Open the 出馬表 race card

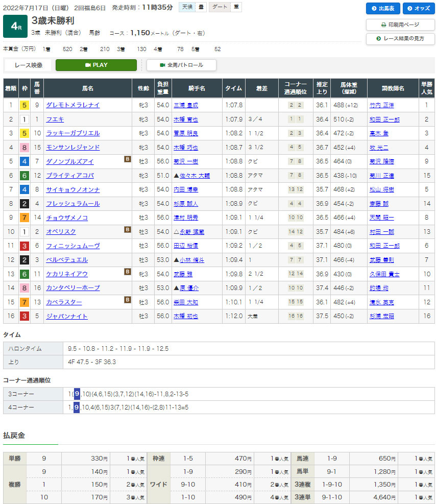click(383, 9)
